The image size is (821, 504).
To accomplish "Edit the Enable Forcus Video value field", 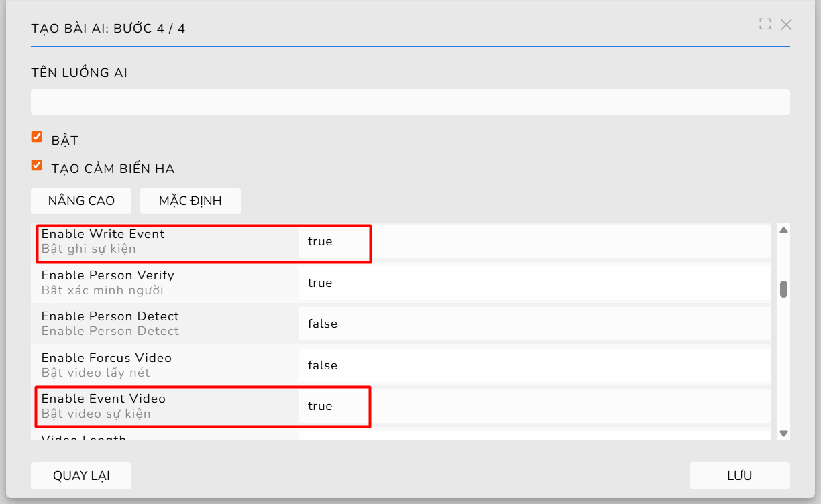I will pos(534,365).
